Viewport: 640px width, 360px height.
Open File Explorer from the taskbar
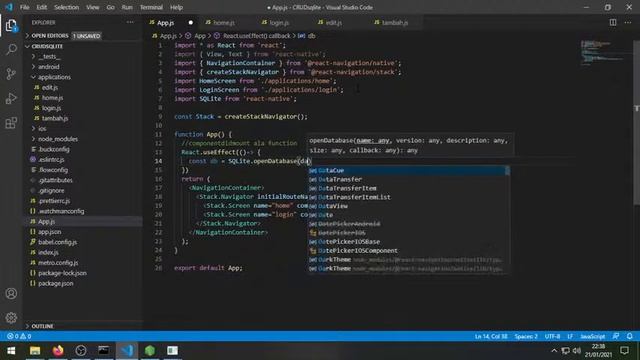pos(35,351)
